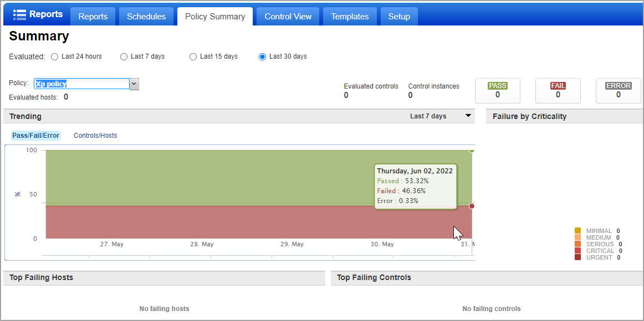644x321 pixels.
Task: Select the Last 24 hours radio button
Action: (54, 56)
